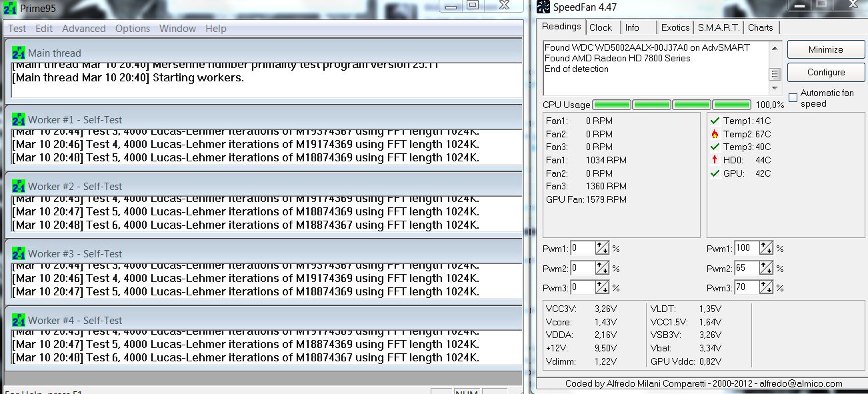Viewport: 868px width, 394px height.
Task: Open the Edit menu in Prime95
Action: (x=44, y=29)
